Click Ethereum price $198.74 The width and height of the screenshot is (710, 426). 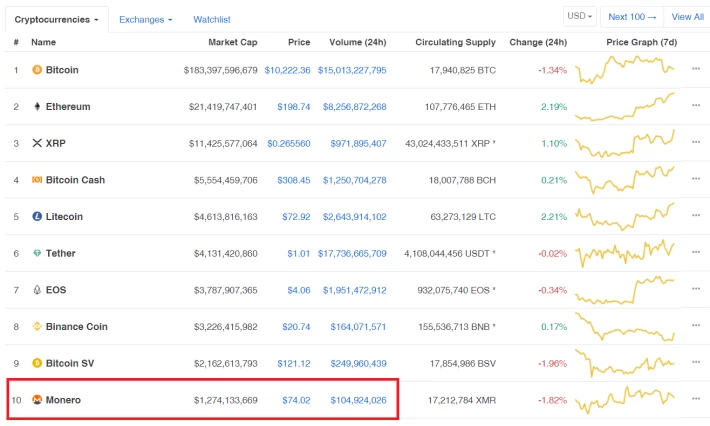(x=294, y=107)
